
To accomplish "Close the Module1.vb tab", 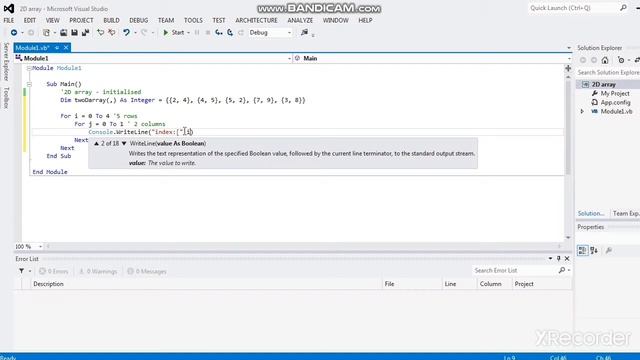I will tap(66, 48).
